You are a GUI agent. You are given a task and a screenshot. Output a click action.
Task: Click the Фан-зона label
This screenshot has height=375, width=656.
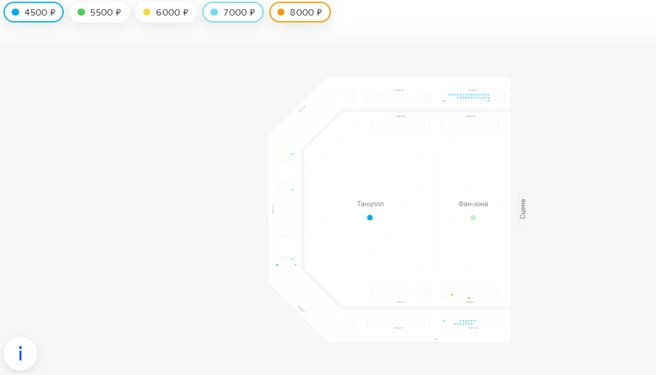[473, 204]
